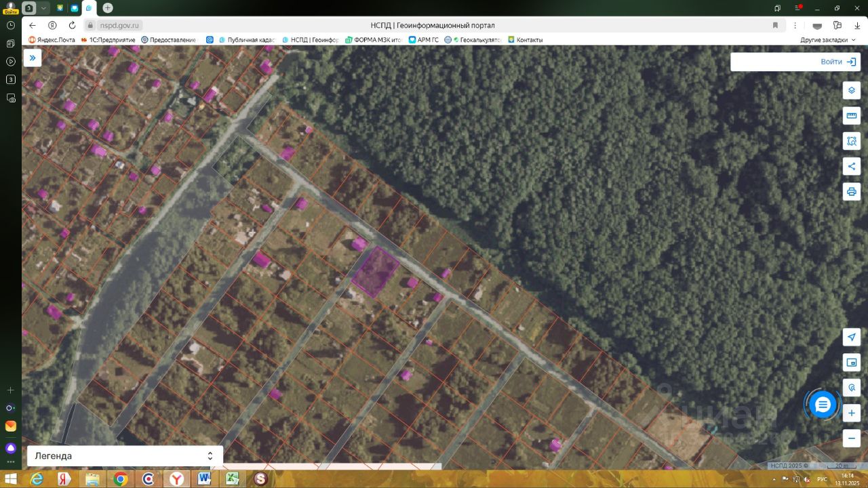Open a new browser tab
Screen dimensions: 868x488
click(108, 8)
